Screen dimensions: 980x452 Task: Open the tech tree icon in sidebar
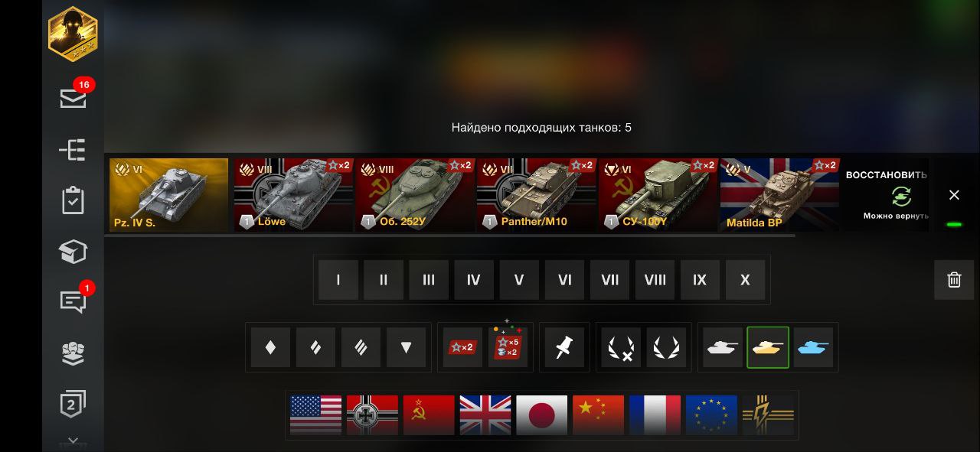tap(73, 150)
